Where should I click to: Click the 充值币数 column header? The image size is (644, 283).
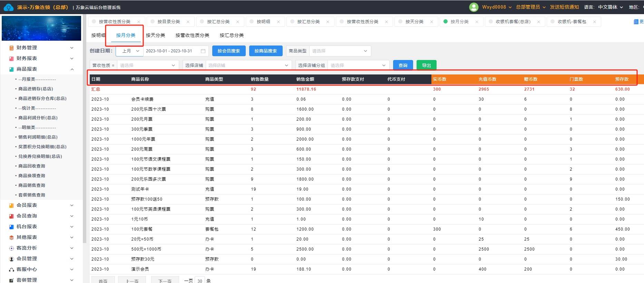[x=487, y=79]
